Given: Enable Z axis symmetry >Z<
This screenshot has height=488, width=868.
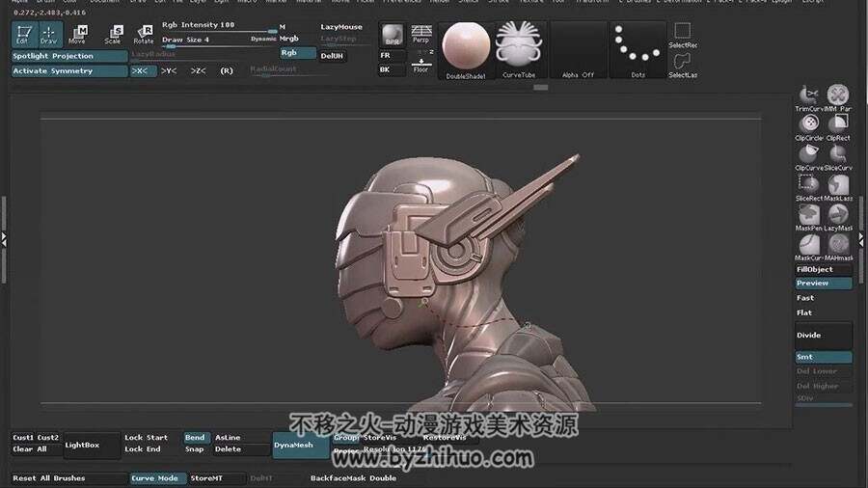Looking at the screenshot, I should (198, 70).
